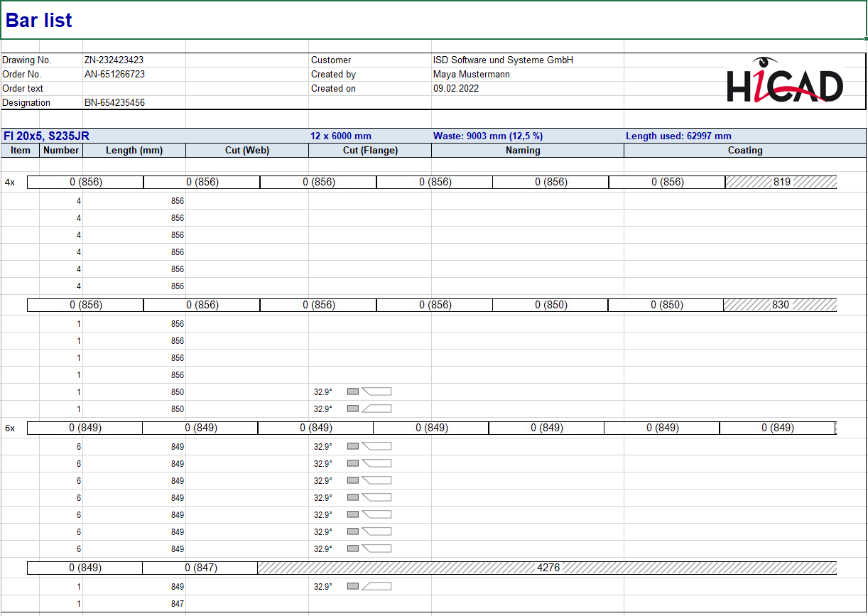Select the cut shape icon in the number 1, length 849 row
868x616 pixels.
pyautogui.click(x=369, y=587)
